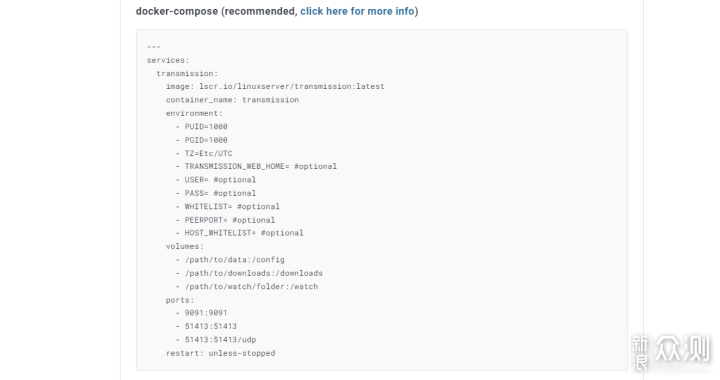Click the /path/to/watch/folder:/watch volume line
Image resolution: width=720 pixels, height=380 pixels.
click(247, 286)
